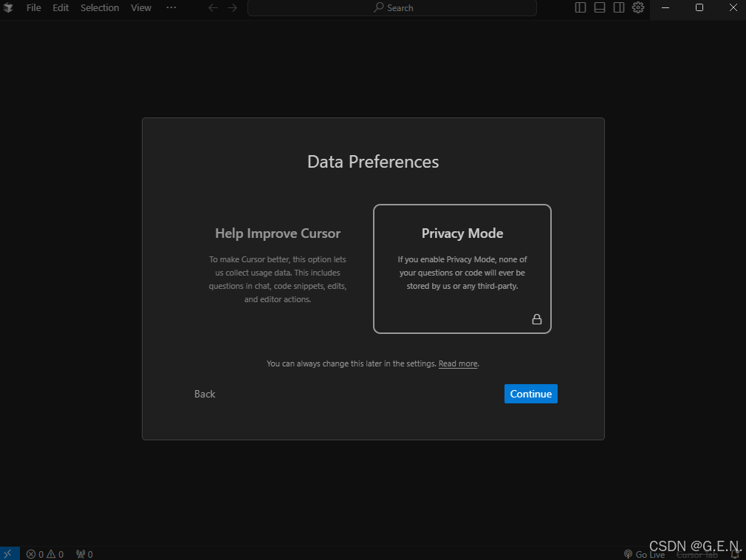Click the blue Continue button
The height and width of the screenshot is (560, 746).
[x=530, y=394]
